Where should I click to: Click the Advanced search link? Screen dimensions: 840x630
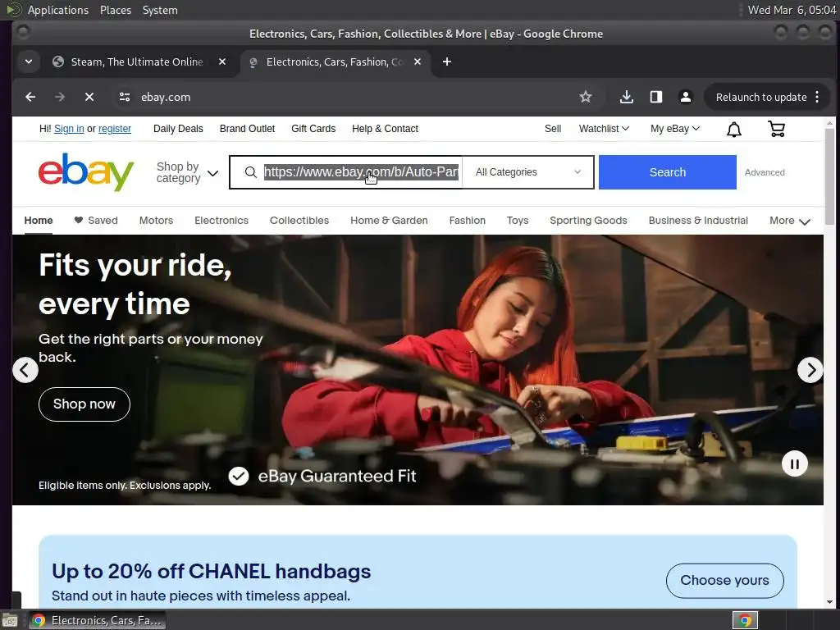[765, 172]
